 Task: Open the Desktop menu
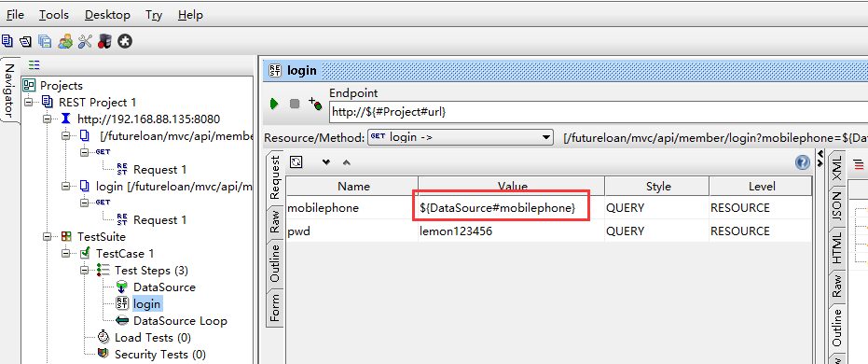[x=107, y=15]
